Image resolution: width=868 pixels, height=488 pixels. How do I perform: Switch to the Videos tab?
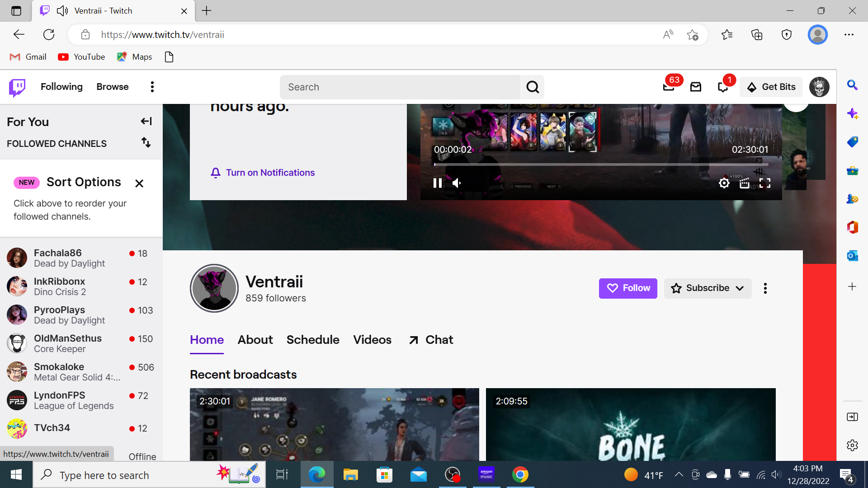(x=372, y=340)
